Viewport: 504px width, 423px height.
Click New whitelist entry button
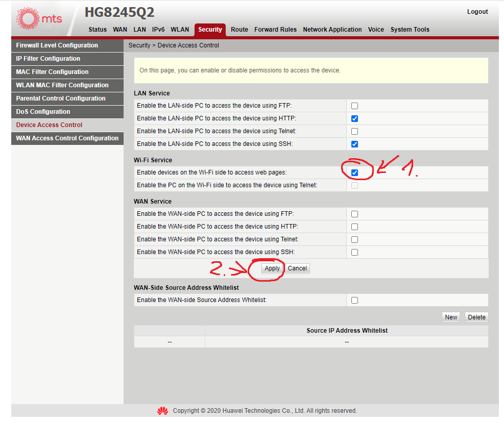[x=451, y=317]
